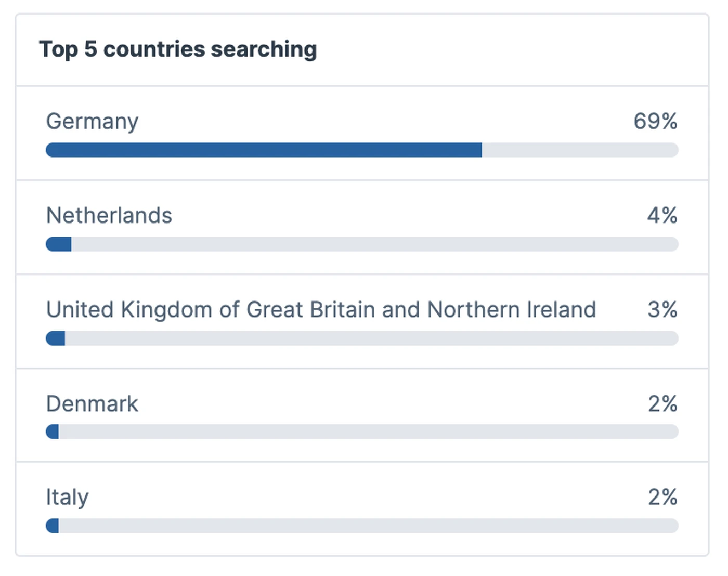Click the 69% value for Germany
728x576 pixels.
[x=655, y=121]
